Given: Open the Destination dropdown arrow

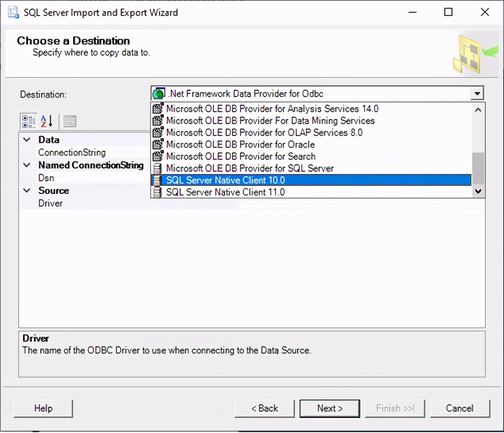Looking at the screenshot, I should tap(477, 94).
